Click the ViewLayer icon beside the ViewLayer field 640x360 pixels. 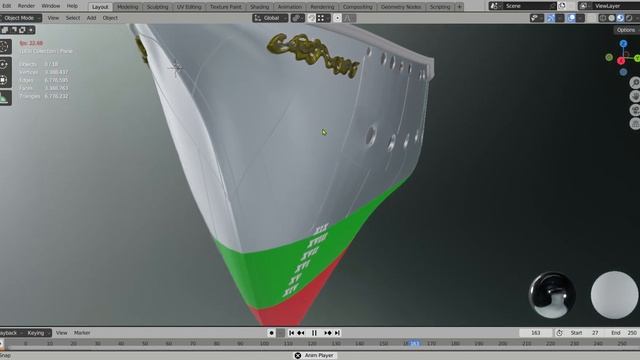tap(583, 6)
